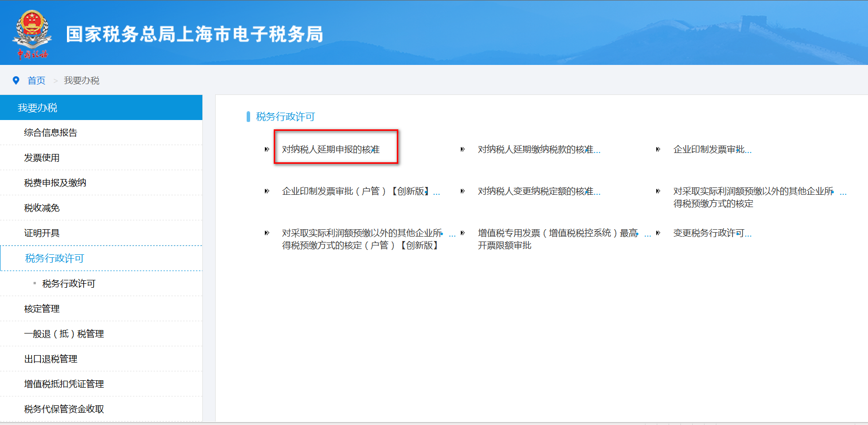Open 增值税抵扣凭证管理 sidebar item
This screenshot has height=425, width=868.
[101, 384]
